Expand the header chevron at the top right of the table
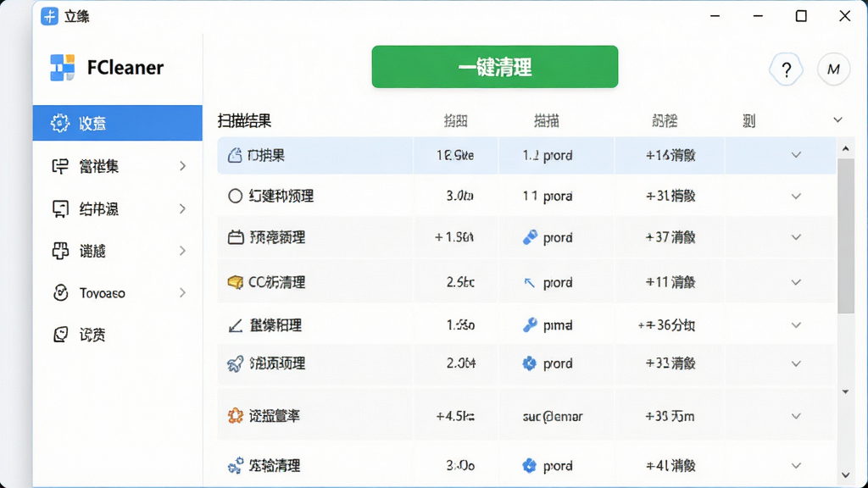 (837, 120)
